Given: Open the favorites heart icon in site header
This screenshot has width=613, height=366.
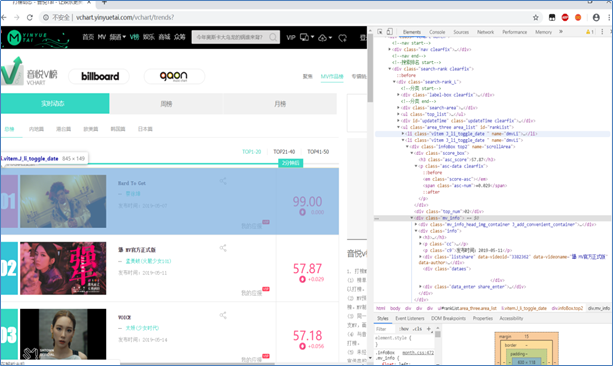Looking at the screenshot, I should 342,38.
